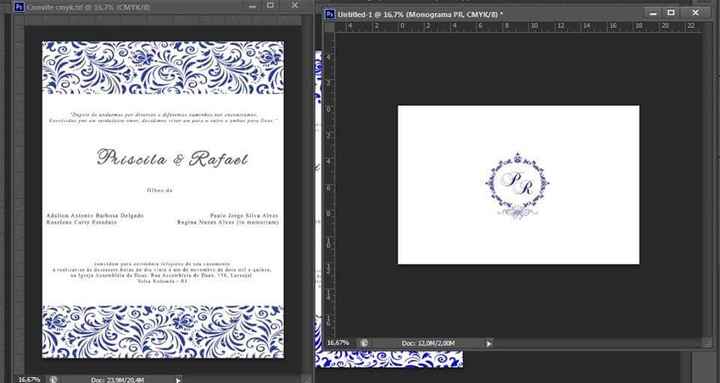Open the status bar arrow menu in Convite cmyk

point(178,379)
